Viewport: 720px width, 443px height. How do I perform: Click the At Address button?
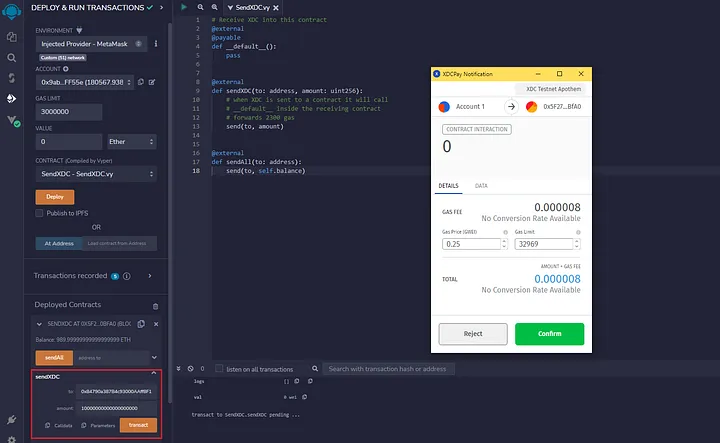(59, 243)
